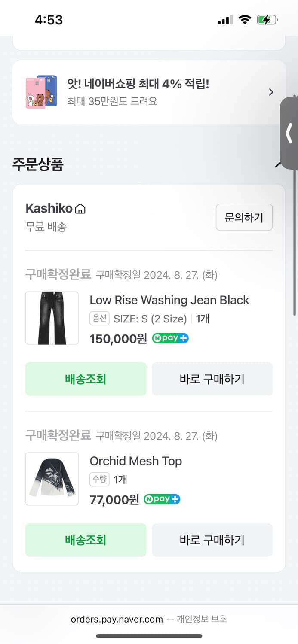
Task: Tap the LINE Friends card promo image
Action: coord(41,91)
